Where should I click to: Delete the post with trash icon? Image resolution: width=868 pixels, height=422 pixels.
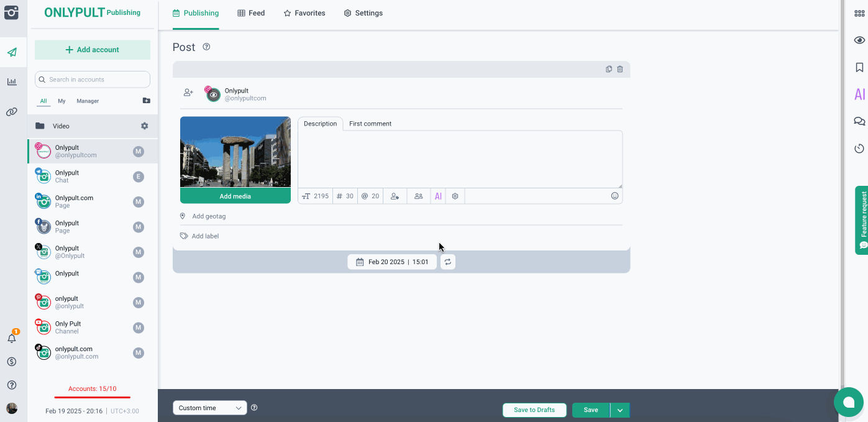[x=620, y=69]
